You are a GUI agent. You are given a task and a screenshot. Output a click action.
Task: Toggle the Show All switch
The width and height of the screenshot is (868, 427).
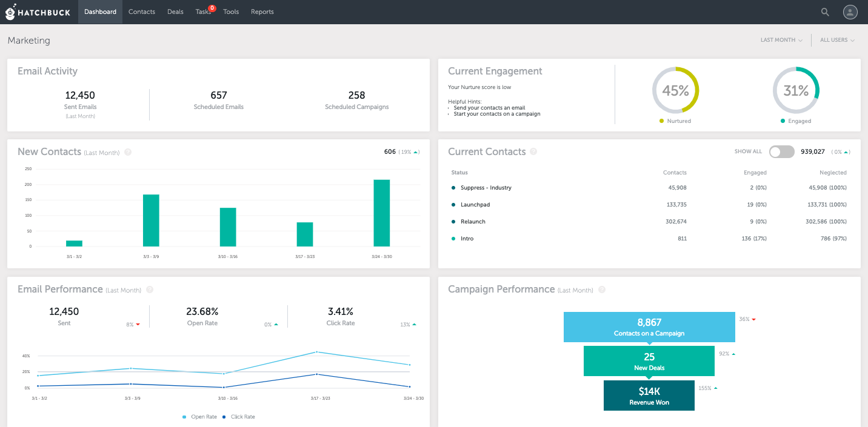(781, 151)
